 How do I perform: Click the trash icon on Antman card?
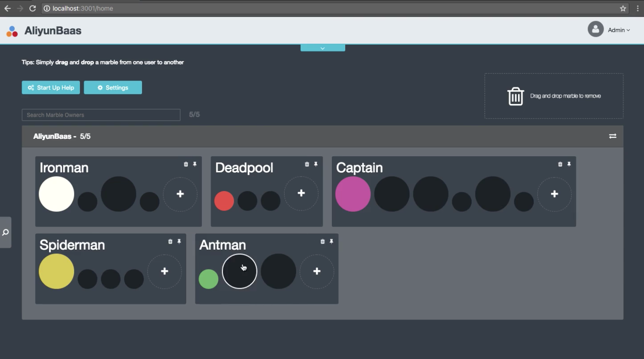[x=323, y=241]
